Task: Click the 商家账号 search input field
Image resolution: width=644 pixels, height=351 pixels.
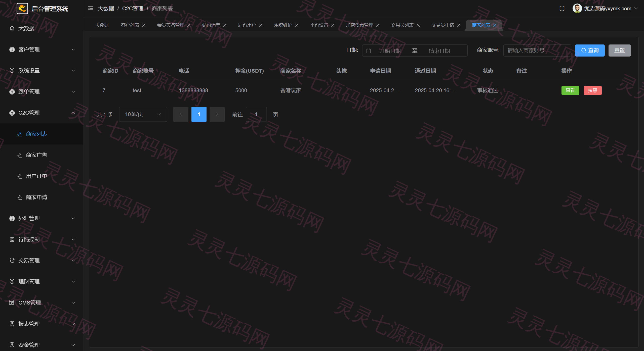Action: click(537, 51)
